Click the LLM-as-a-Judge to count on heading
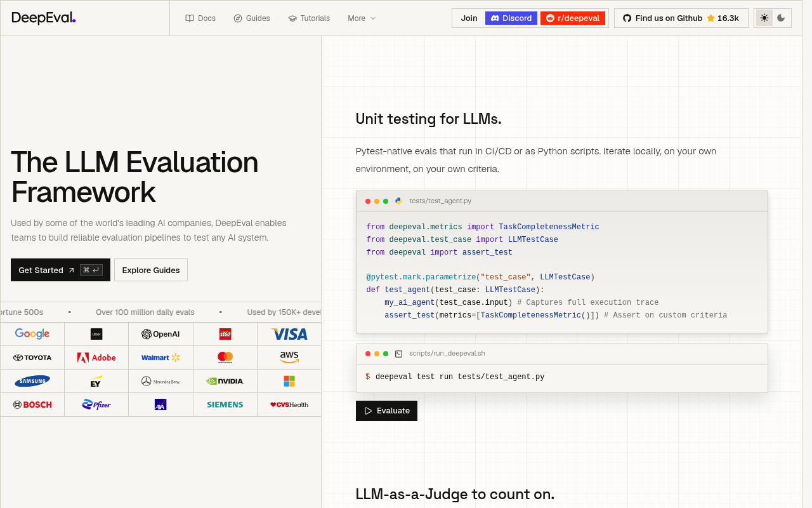812x508 pixels. pyautogui.click(x=455, y=494)
